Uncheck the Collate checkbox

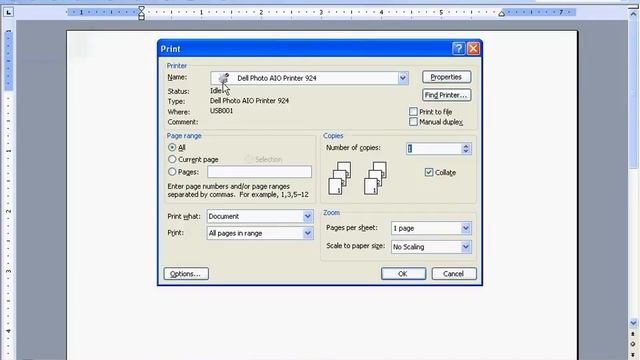coord(429,172)
